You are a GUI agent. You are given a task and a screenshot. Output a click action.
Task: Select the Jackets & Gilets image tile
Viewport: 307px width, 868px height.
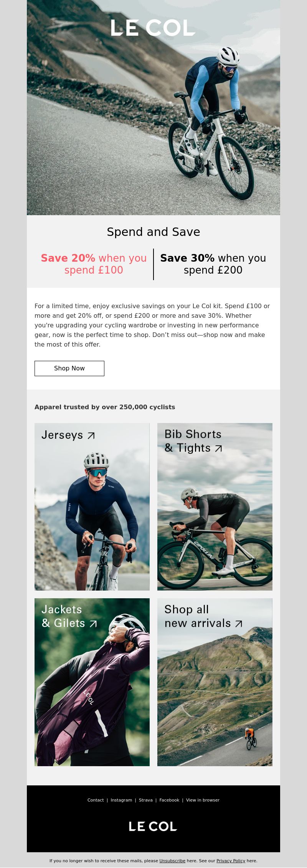click(x=92, y=682)
